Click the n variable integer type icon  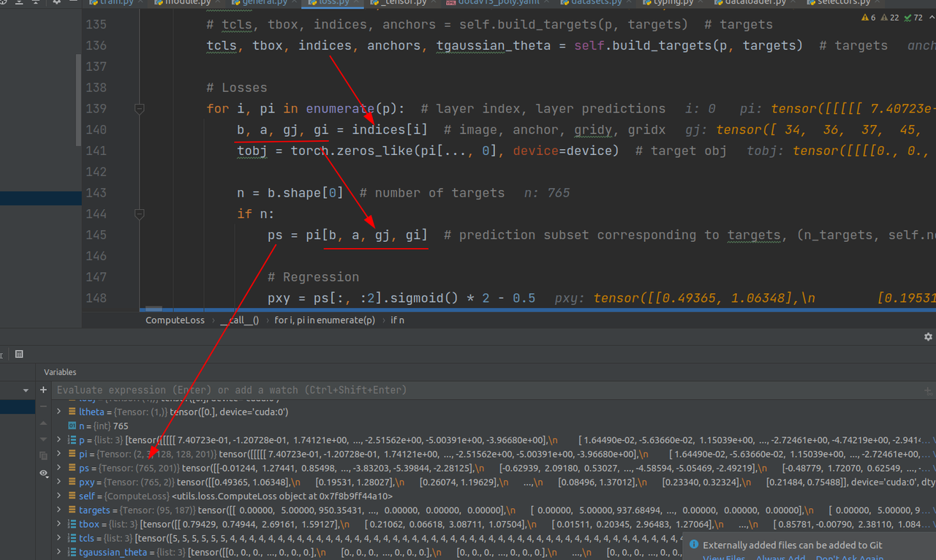click(x=72, y=425)
